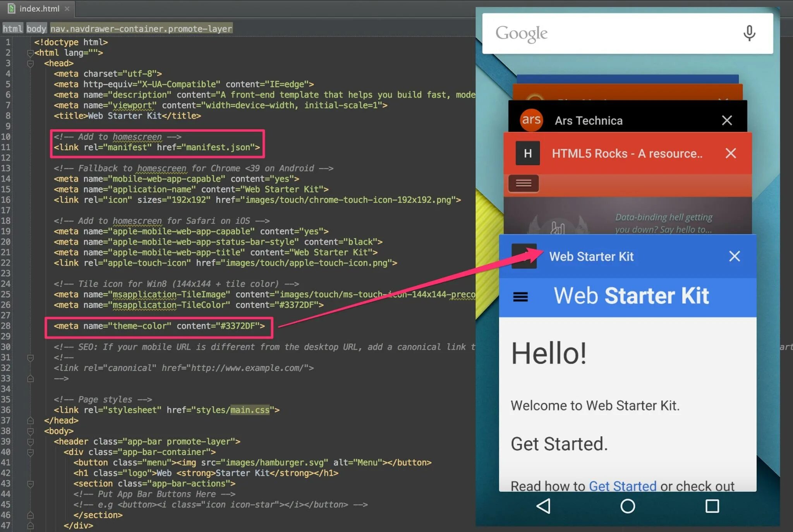This screenshot has width=793, height=532.
Task: Tap the Ars Technica orange favicon
Action: (531, 120)
